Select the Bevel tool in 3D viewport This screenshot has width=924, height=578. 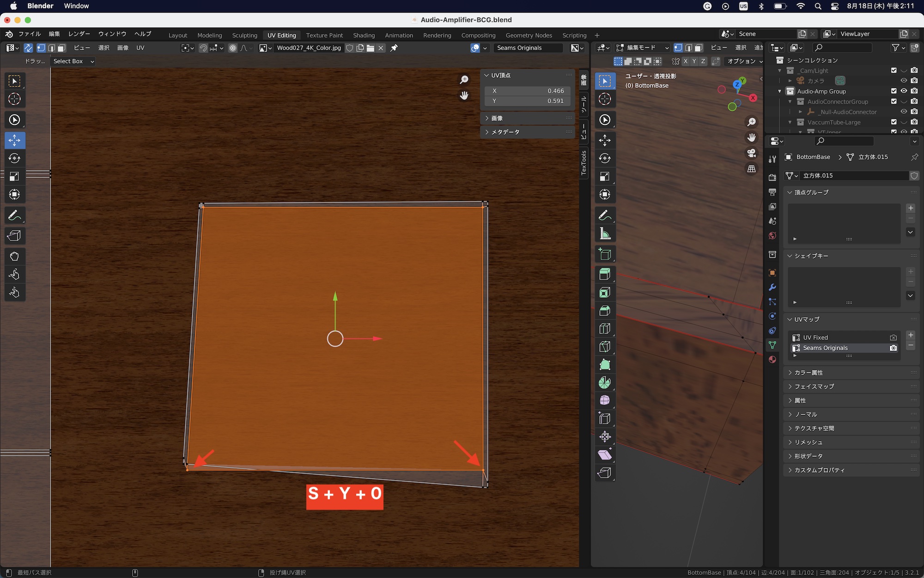pyautogui.click(x=605, y=310)
